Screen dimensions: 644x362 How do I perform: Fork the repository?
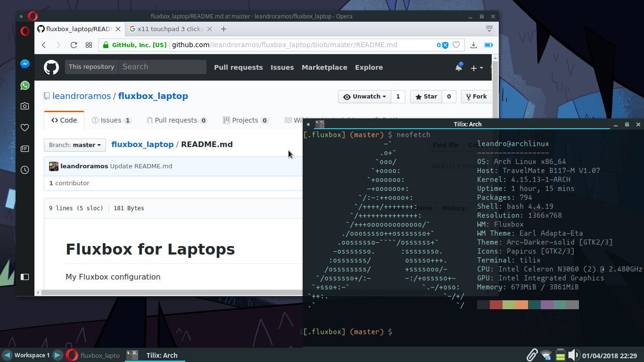476,97
